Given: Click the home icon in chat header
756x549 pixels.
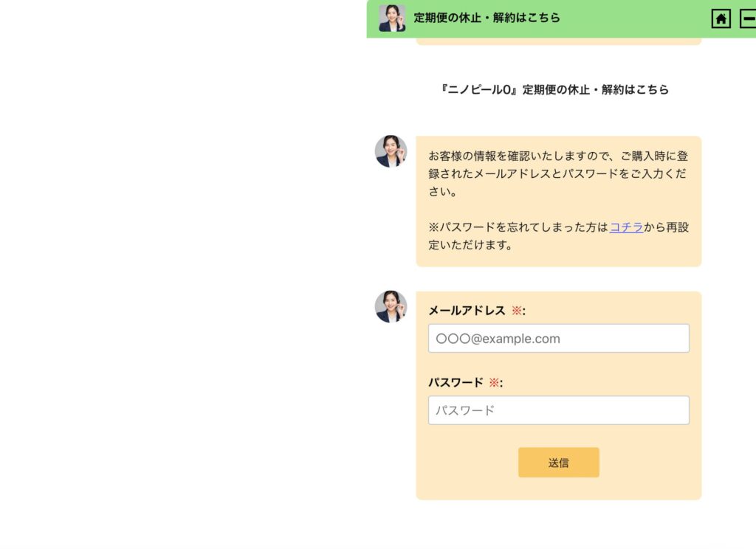Looking at the screenshot, I should (721, 18).
